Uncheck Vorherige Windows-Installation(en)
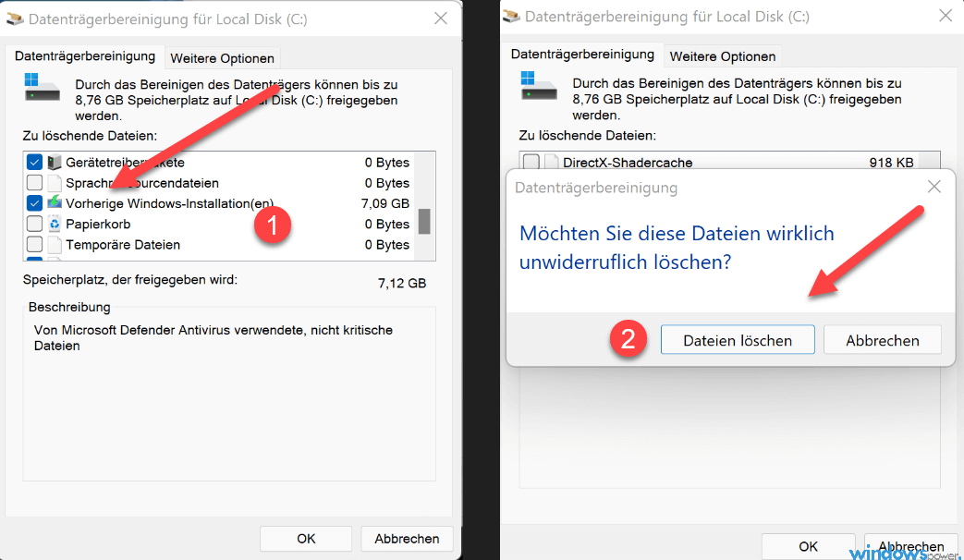The width and height of the screenshot is (964, 560). tap(33, 203)
